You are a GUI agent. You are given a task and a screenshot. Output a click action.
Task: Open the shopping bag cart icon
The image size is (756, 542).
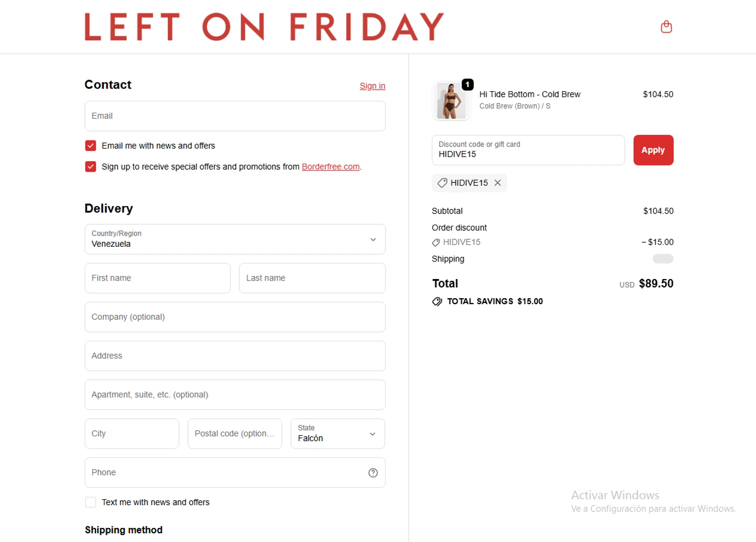coord(666,27)
